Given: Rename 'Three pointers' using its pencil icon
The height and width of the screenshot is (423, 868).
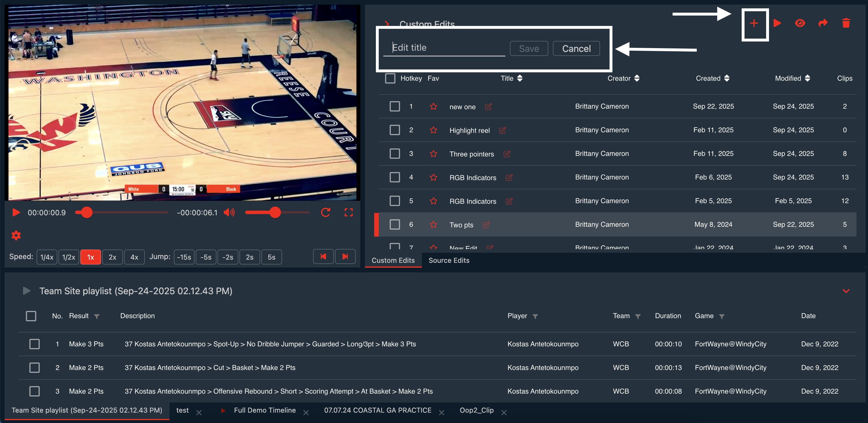Looking at the screenshot, I should click(507, 154).
